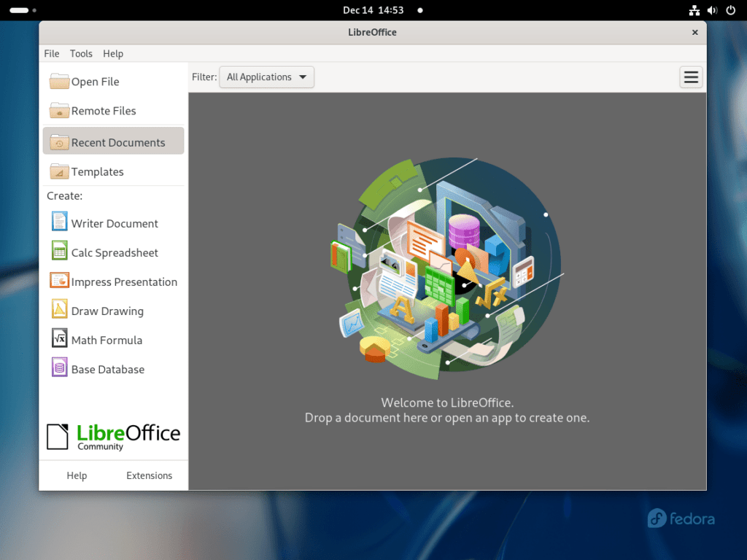The height and width of the screenshot is (560, 747).
Task: Open the All Applications filter dropdown
Action: pyautogui.click(x=266, y=77)
